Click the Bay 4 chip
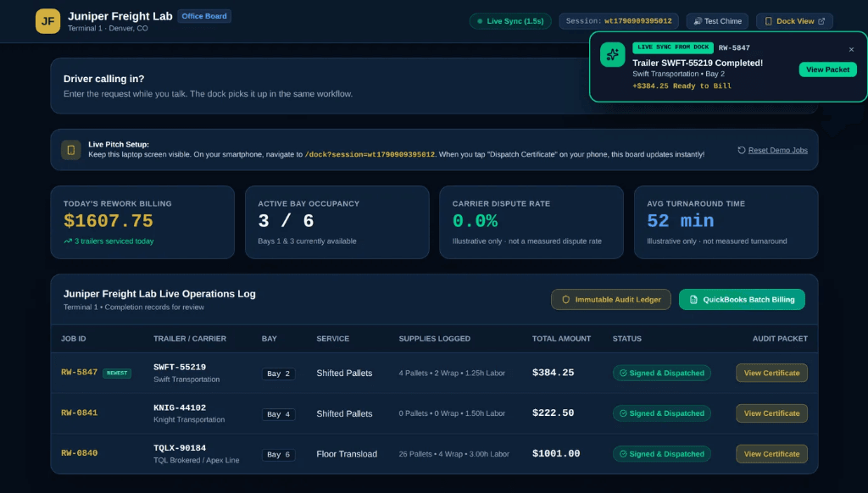The height and width of the screenshot is (493, 868). [x=278, y=414]
